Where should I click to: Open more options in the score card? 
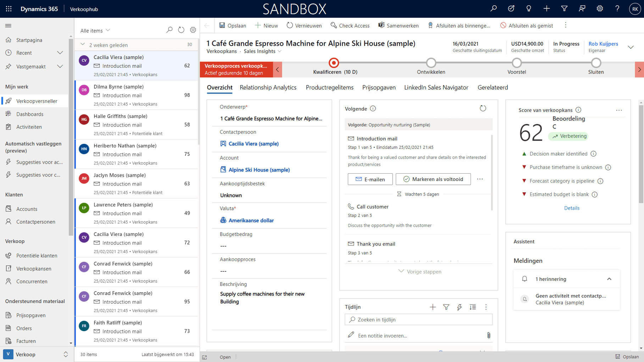click(619, 110)
